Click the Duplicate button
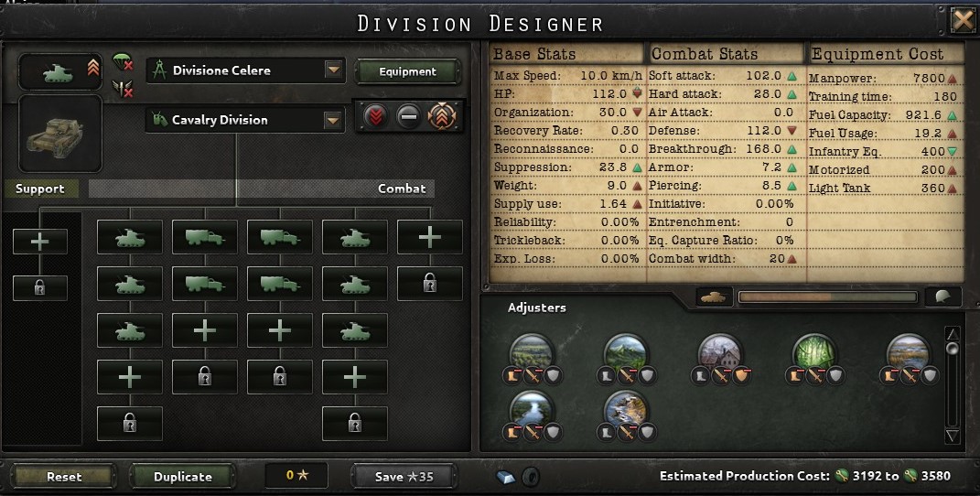 point(182,477)
